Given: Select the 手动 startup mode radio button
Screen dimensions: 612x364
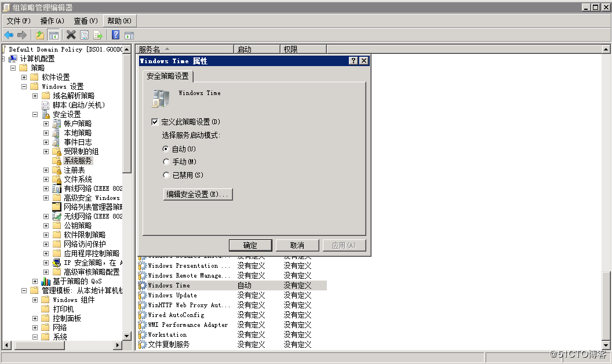Looking at the screenshot, I should click(x=166, y=162).
